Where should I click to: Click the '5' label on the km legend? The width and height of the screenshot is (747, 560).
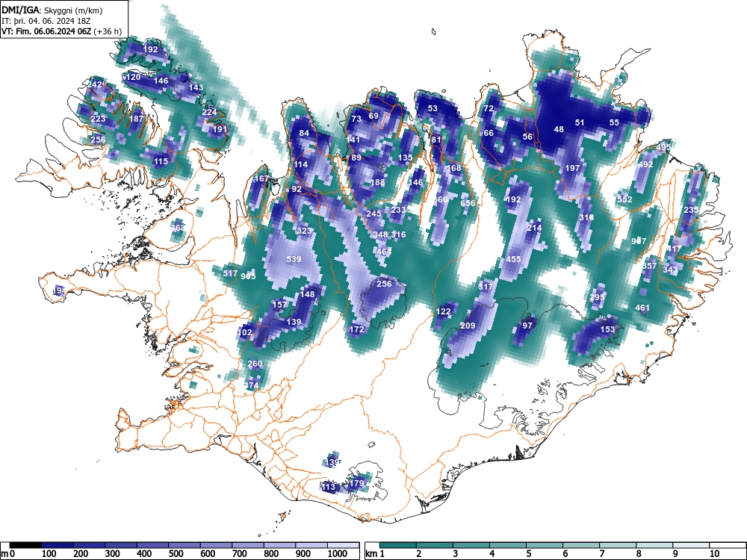[x=528, y=554]
